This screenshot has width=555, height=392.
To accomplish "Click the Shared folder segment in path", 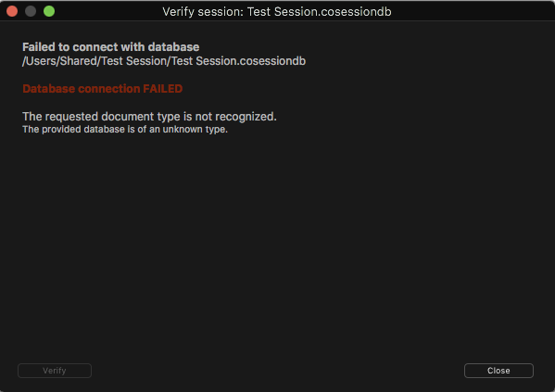I will 78,61.
